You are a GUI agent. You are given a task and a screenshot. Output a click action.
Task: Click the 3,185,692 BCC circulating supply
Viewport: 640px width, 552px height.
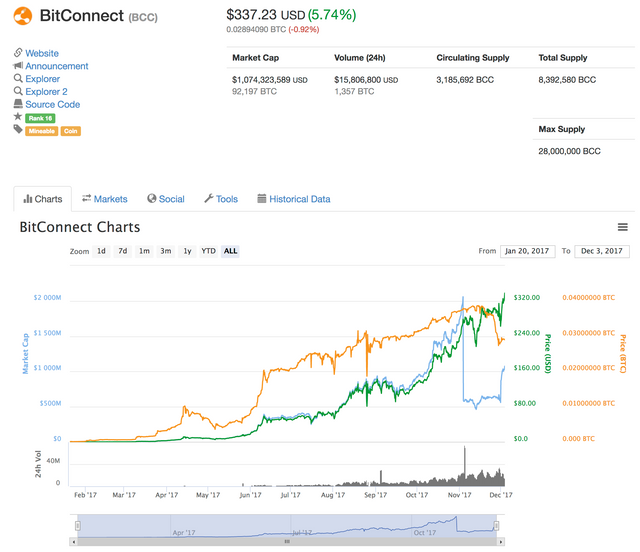[x=465, y=80]
